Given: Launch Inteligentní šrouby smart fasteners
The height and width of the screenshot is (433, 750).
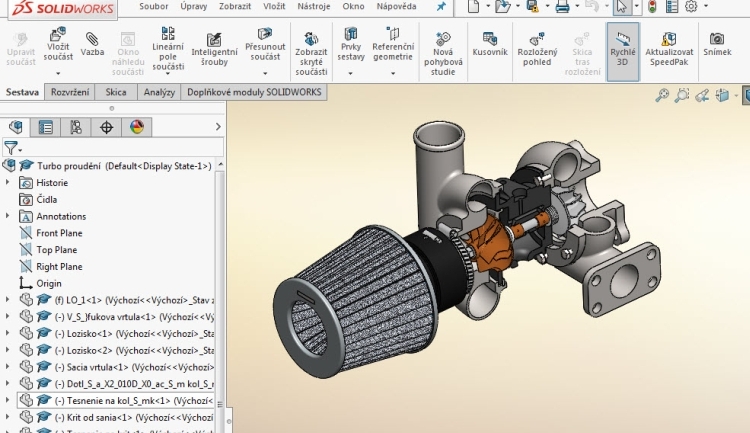Looking at the screenshot, I should pos(214,50).
